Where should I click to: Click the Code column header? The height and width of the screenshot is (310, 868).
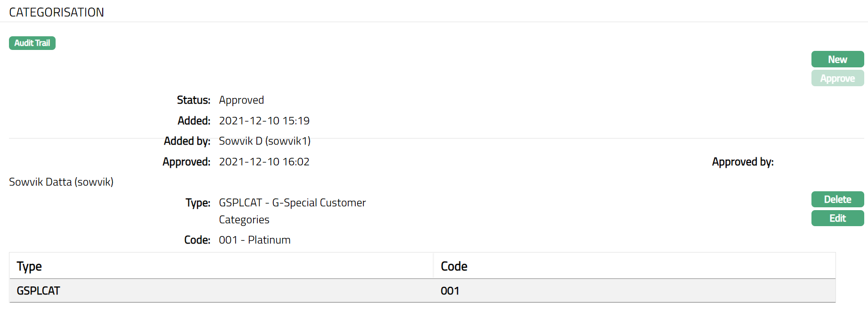click(x=454, y=266)
